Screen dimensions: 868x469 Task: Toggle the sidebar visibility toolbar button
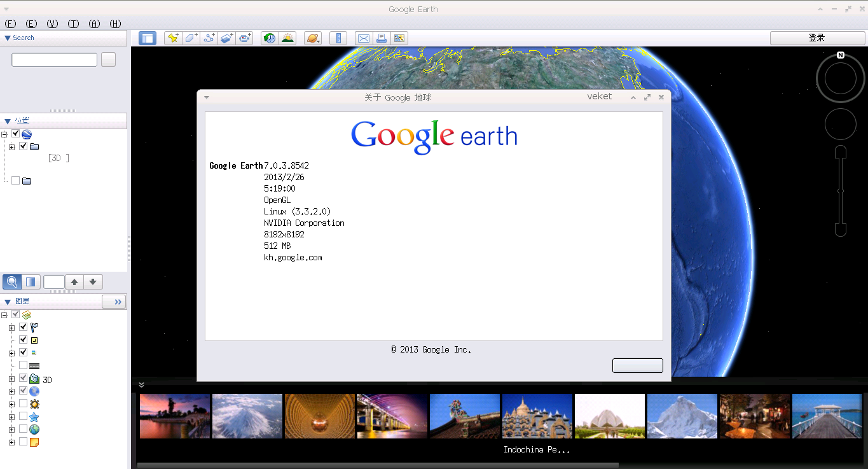click(148, 38)
